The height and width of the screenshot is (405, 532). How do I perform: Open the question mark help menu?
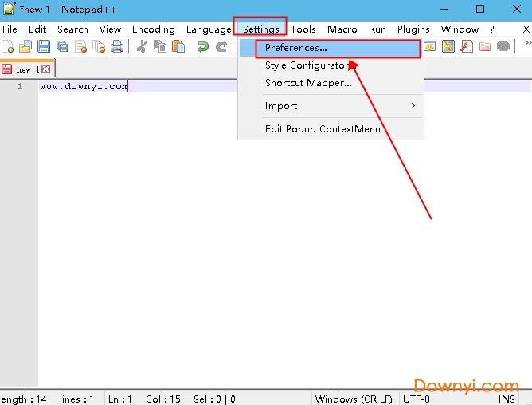click(x=492, y=29)
